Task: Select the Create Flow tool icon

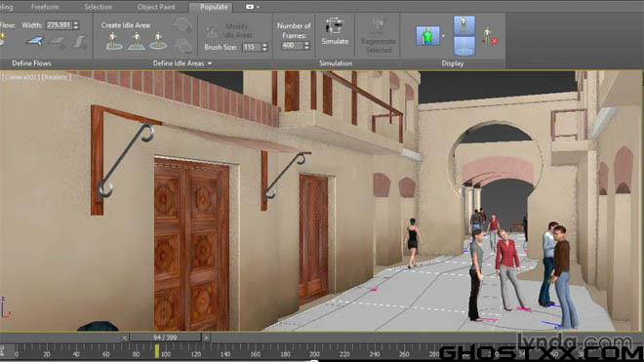Action: click(x=35, y=41)
